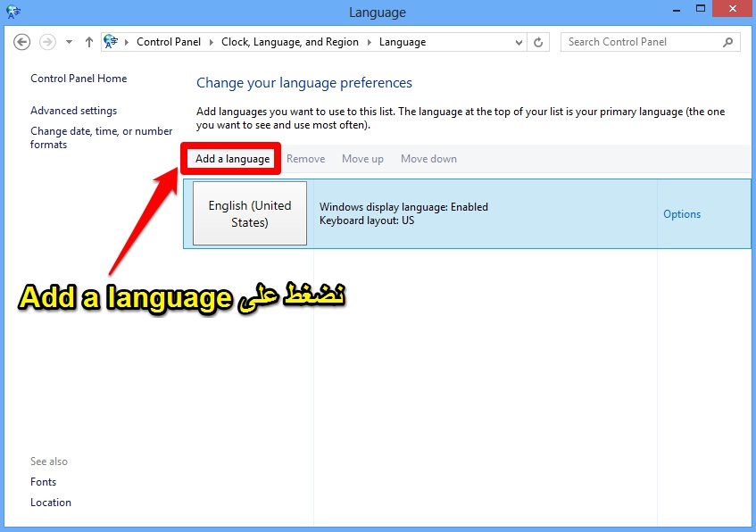Open the recent locations dropdown arrow
This screenshot has width=756, height=532.
[69, 42]
